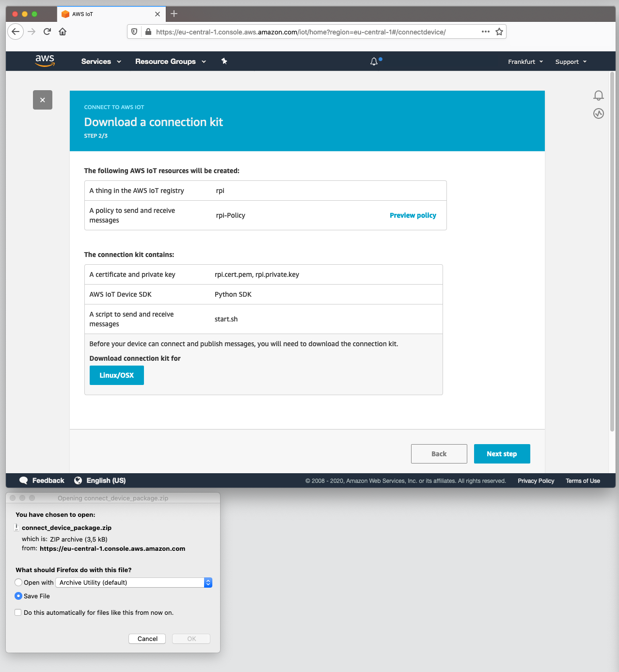Open the Support dropdown menu

(571, 62)
